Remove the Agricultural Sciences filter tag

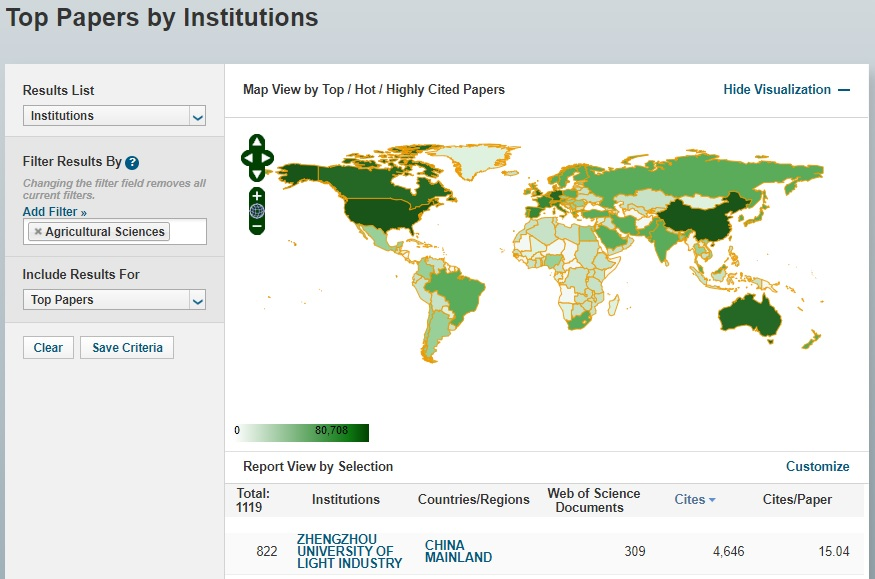pyautogui.click(x=38, y=232)
